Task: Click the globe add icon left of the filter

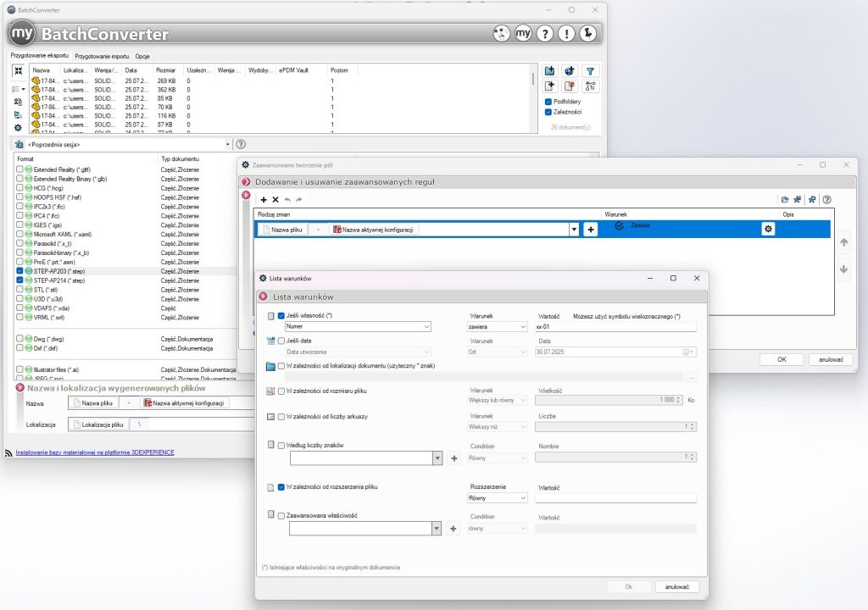Action: (569, 71)
